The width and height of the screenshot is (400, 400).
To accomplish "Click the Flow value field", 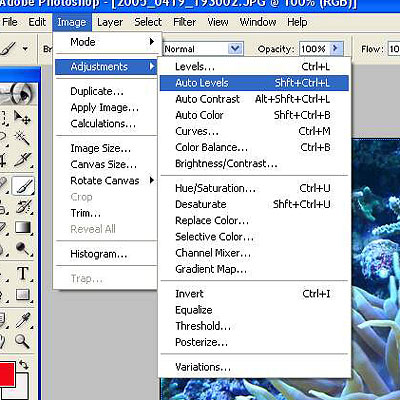I will (394, 49).
